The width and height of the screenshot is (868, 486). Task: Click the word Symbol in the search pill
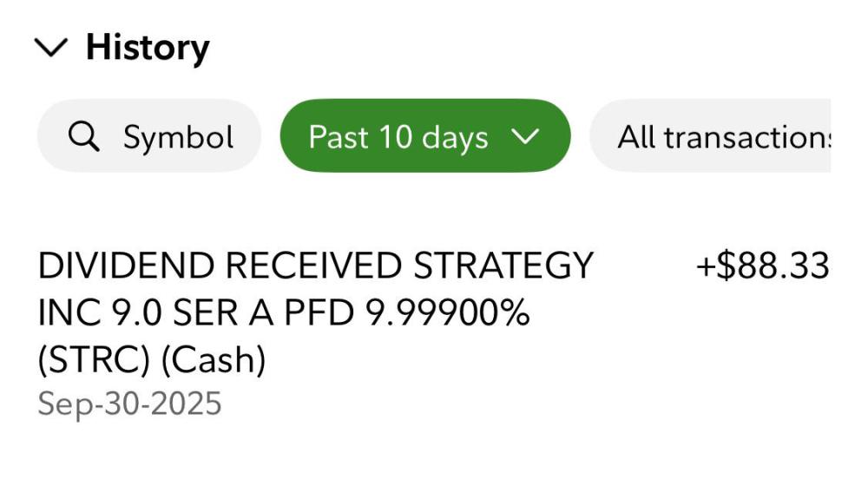(x=178, y=136)
